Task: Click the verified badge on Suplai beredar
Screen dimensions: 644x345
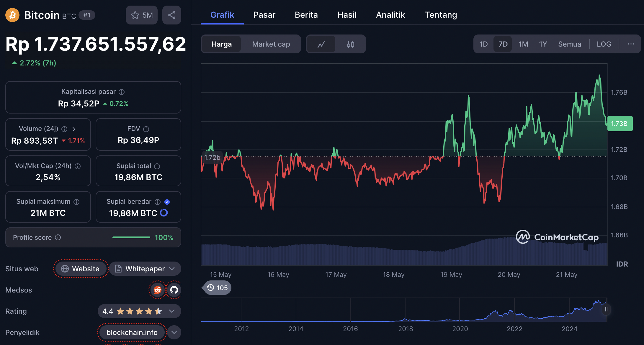Action: [167, 202]
